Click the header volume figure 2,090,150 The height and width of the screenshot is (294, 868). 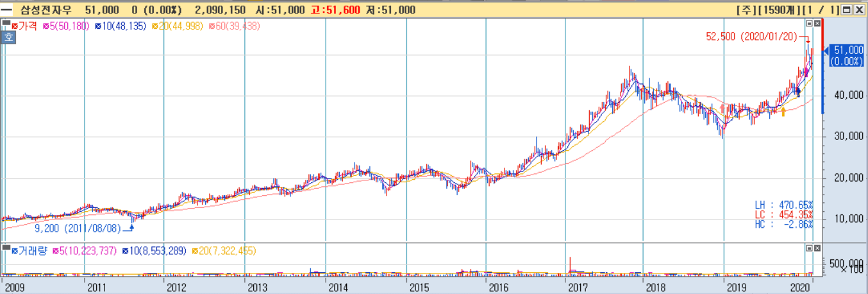point(219,10)
